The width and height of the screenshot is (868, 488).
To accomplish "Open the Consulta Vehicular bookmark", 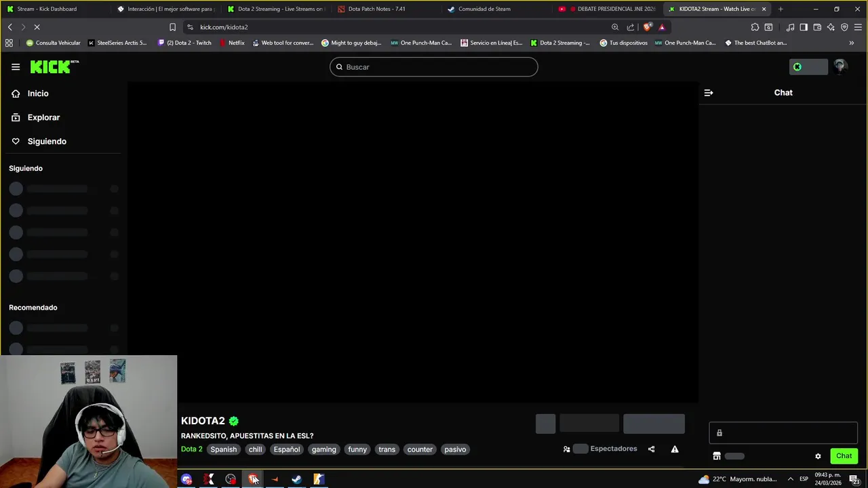I will tap(53, 43).
